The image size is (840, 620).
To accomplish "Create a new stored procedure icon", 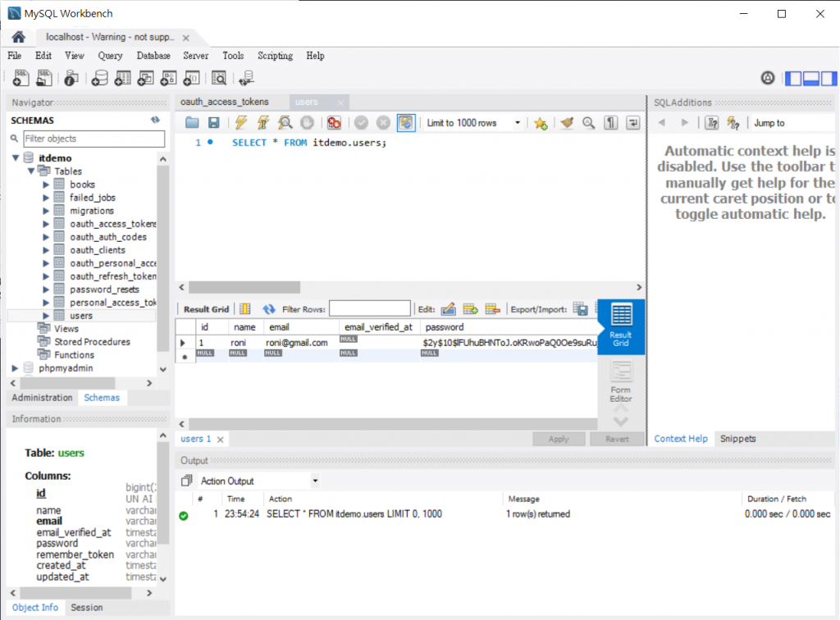I will pyautogui.click(x=169, y=78).
